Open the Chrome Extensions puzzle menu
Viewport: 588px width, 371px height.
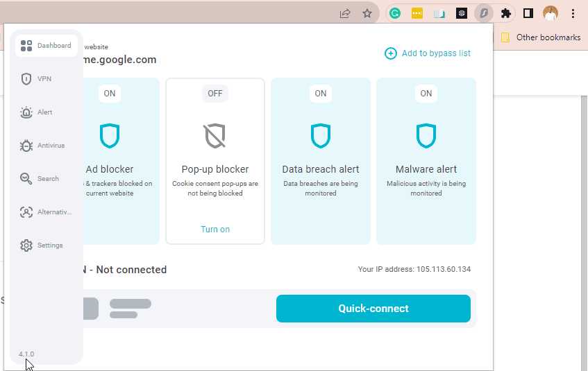pos(506,14)
